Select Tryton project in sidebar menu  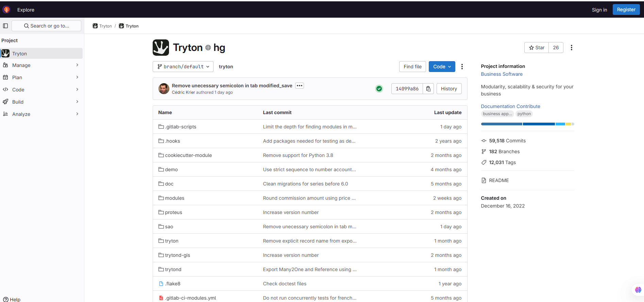[x=41, y=53]
